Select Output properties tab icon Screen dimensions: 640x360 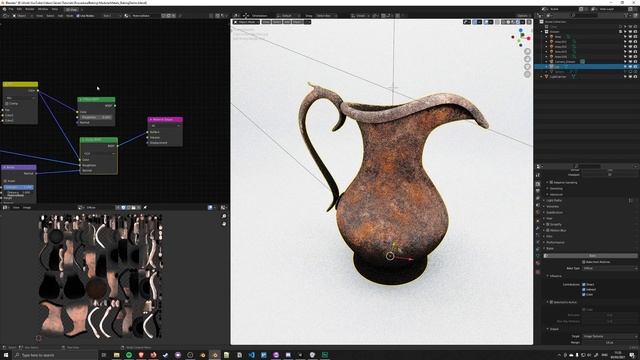tap(538, 191)
